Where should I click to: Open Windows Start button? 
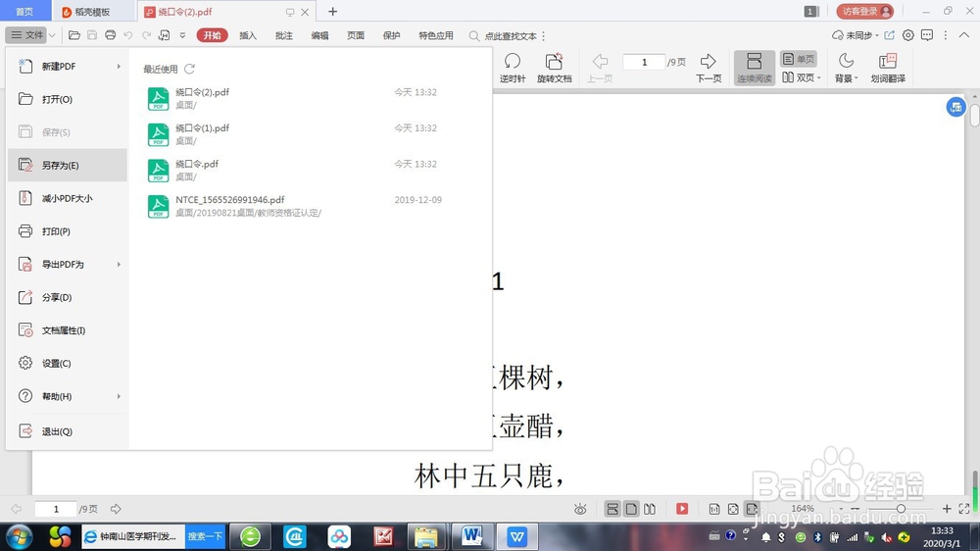click(20, 536)
